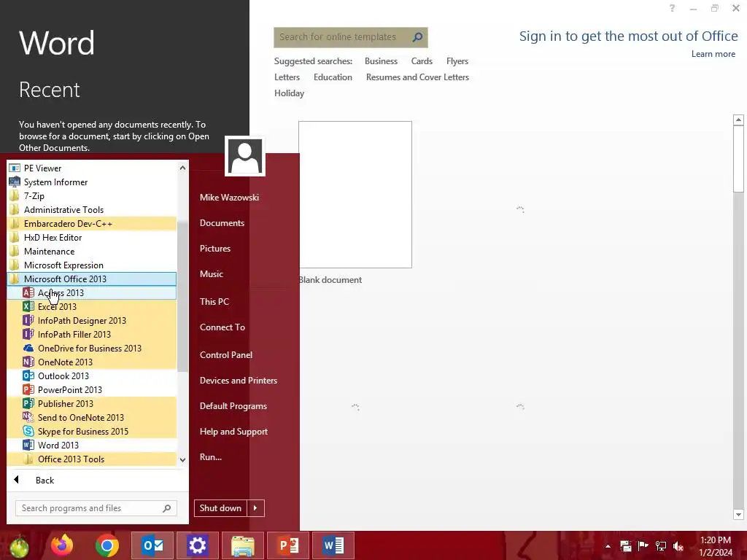The height and width of the screenshot is (560, 747).
Task: Open PE Viewer program
Action: [x=91, y=168]
